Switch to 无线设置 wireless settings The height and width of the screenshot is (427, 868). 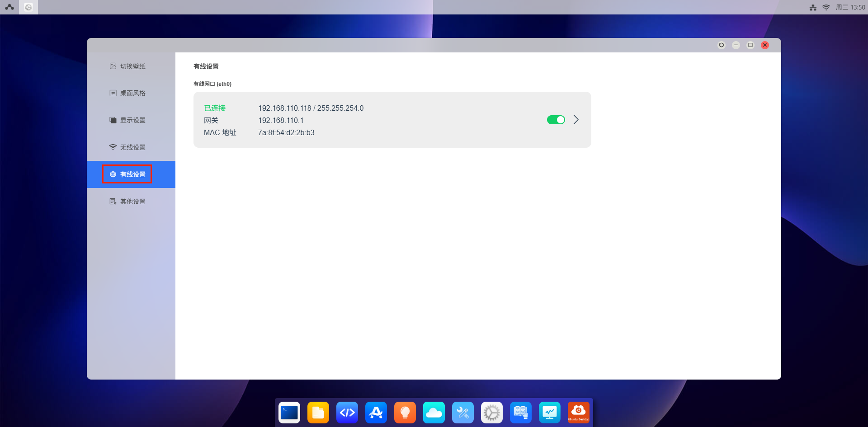[128, 147]
